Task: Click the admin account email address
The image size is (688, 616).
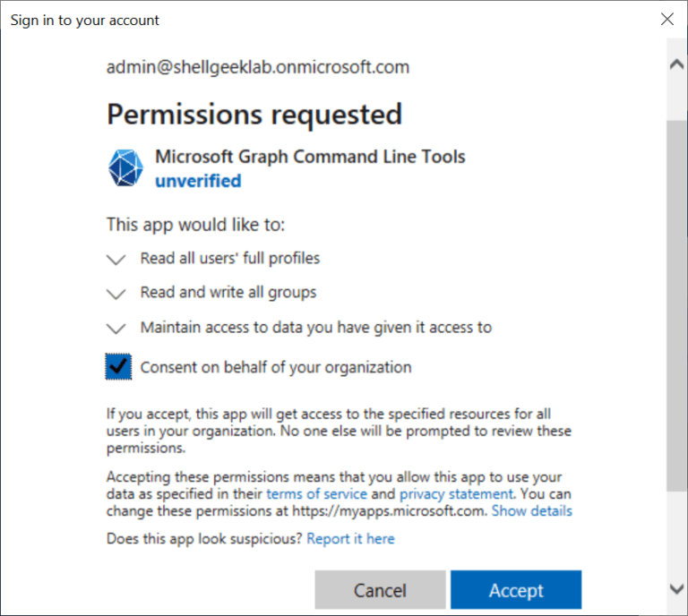Action: tap(258, 67)
